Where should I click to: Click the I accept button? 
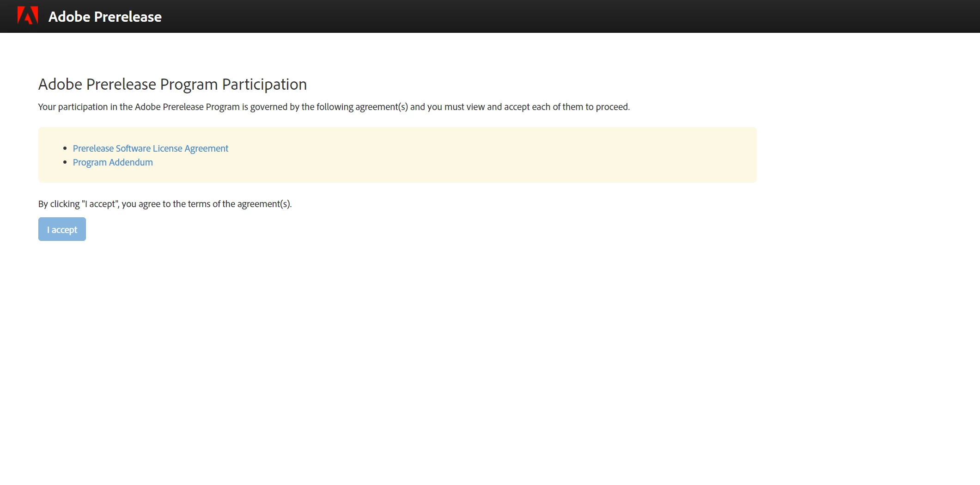click(x=62, y=229)
